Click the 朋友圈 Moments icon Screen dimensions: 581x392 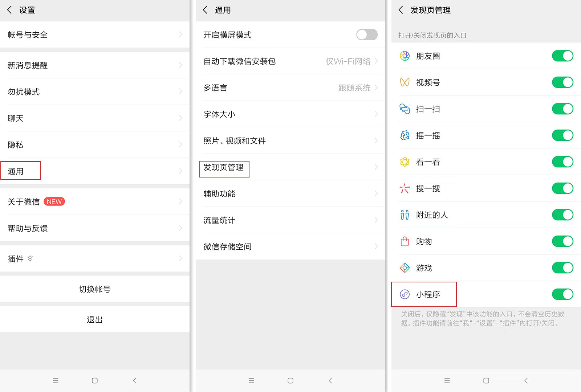coord(405,56)
